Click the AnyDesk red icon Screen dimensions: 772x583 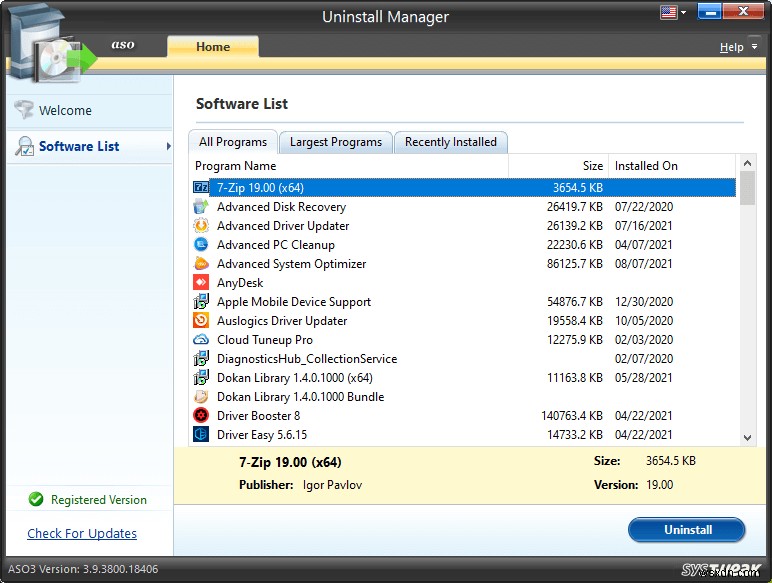click(200, 283)
